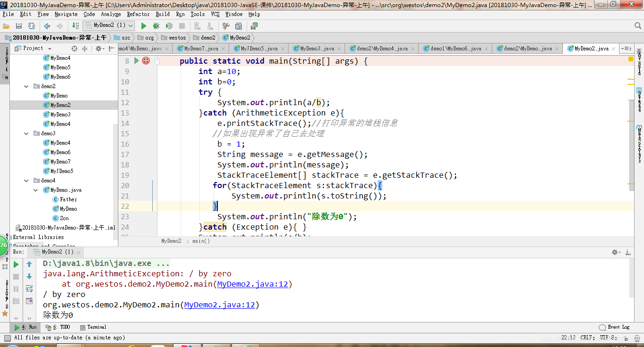This screenshot has height=347, width=644.
Task: Toggle the Database side panel
Action: [x=639, y=99]
